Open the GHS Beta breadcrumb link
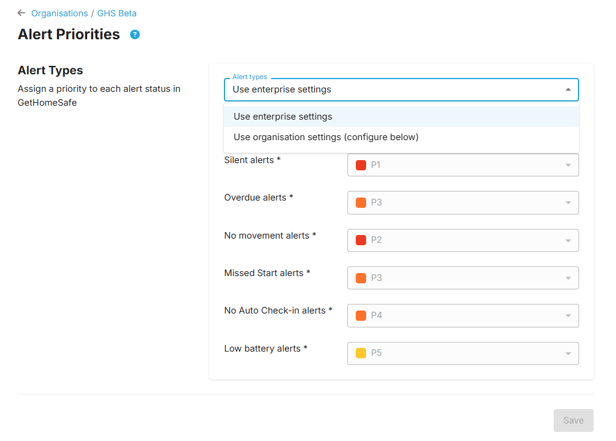The width and height of the screenshot is (616, 441). 117,13
